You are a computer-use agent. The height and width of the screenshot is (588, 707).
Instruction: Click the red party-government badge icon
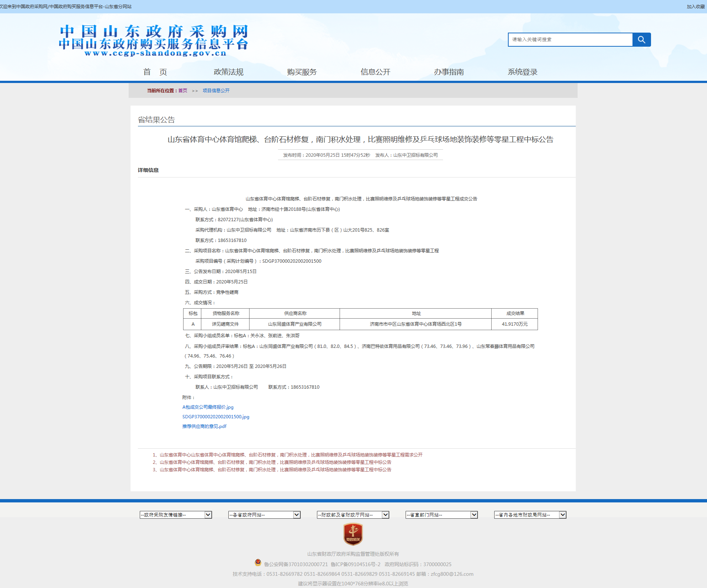[353, 534]
